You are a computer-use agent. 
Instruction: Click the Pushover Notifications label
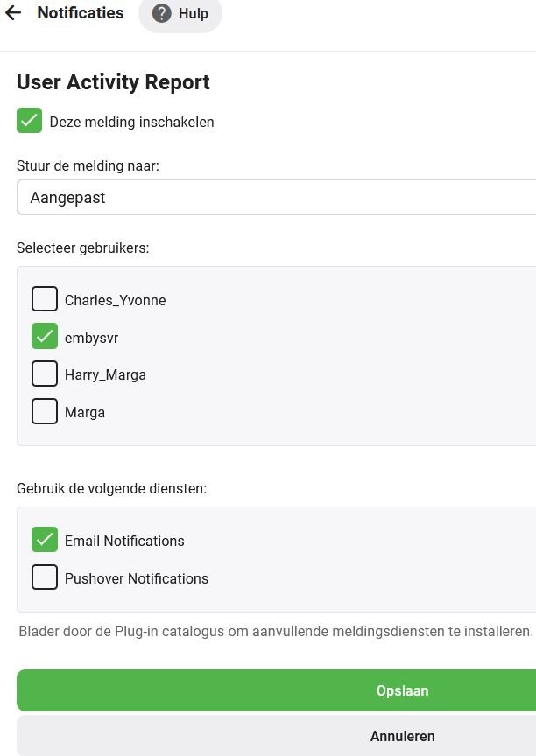click(x=137, y=578)
